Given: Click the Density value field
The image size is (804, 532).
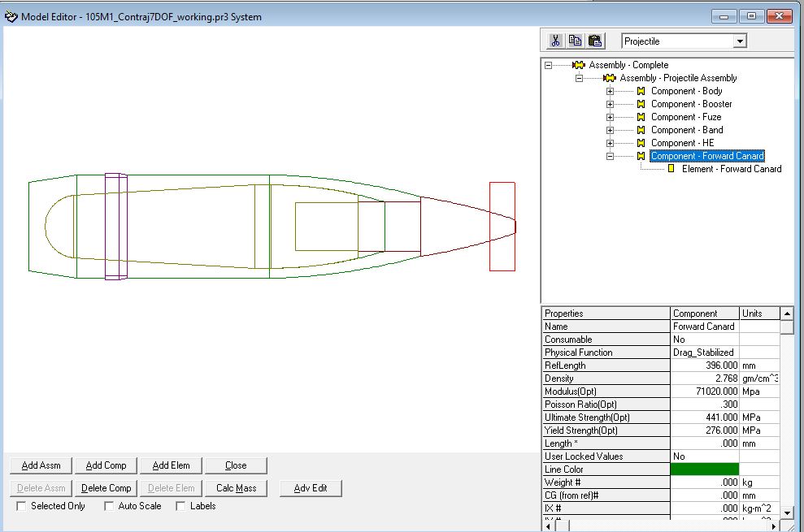Looking at the screenshot, I should tap(704, 378).
